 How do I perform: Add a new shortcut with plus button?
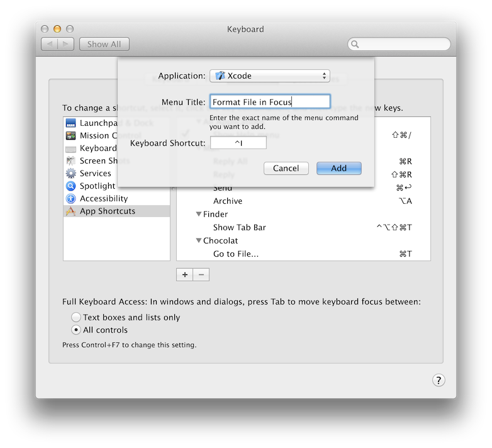(x=185, y=275)
